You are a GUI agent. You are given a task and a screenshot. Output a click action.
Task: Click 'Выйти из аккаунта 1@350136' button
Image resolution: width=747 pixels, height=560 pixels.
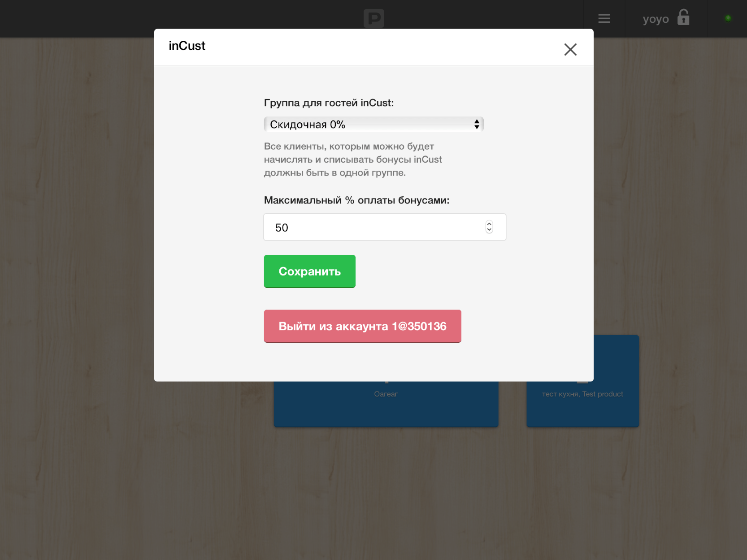click(362, 326)
